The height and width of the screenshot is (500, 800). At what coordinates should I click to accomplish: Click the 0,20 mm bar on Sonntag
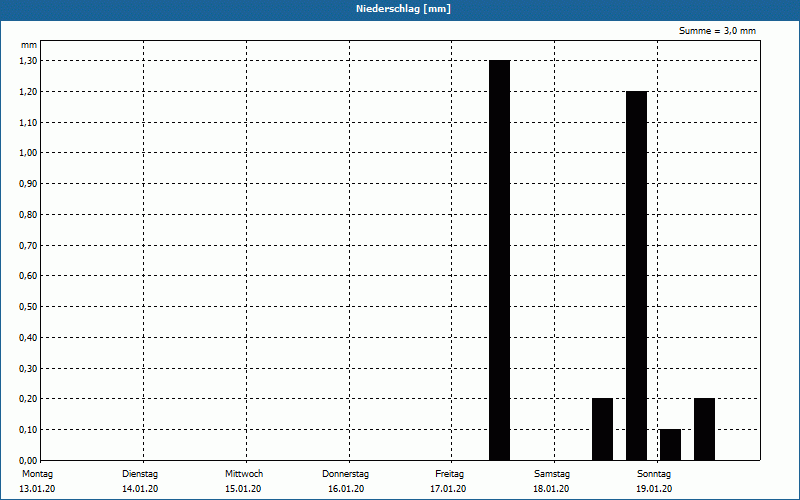click(x=705, y=430)
